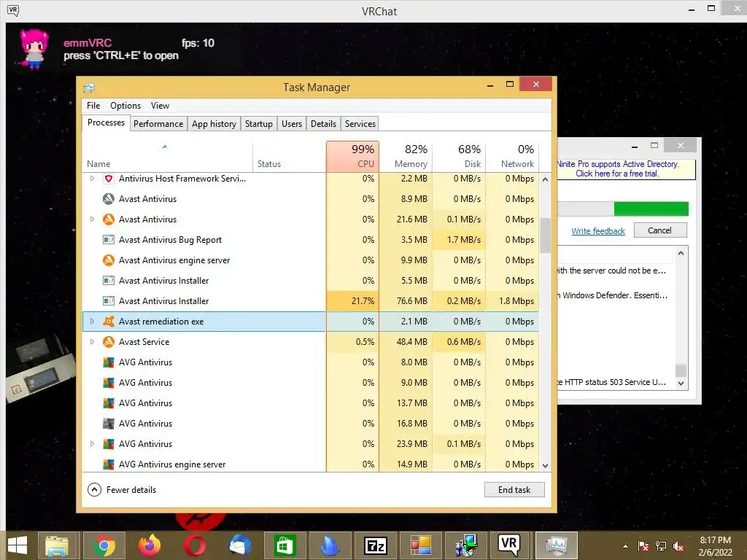Image resolution: width=747 pixels, height=560 pixels.
Task: Expand the AVG Antivirus process using 23.9 MB
Action: coord(93,444)
